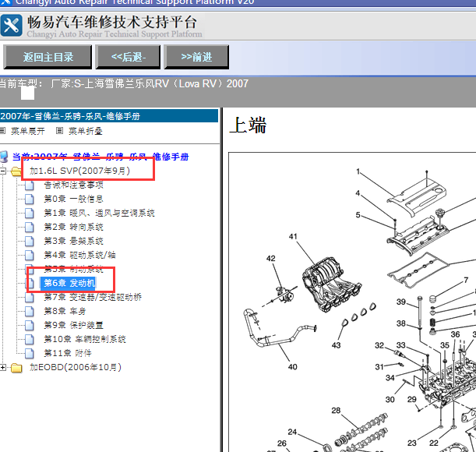
Task: Open 第10章 车辆控制系统
Action: tap(85, 339)
